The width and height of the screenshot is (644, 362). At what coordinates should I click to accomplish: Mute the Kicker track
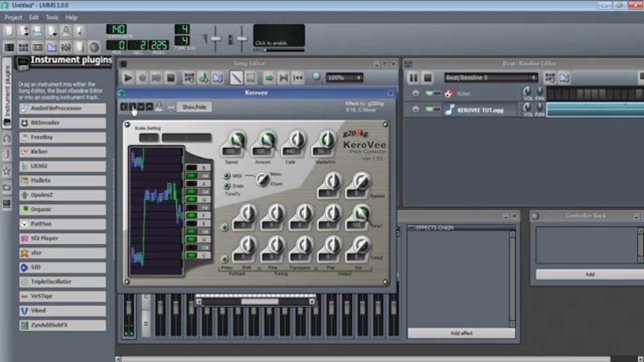tap(429, 94)
